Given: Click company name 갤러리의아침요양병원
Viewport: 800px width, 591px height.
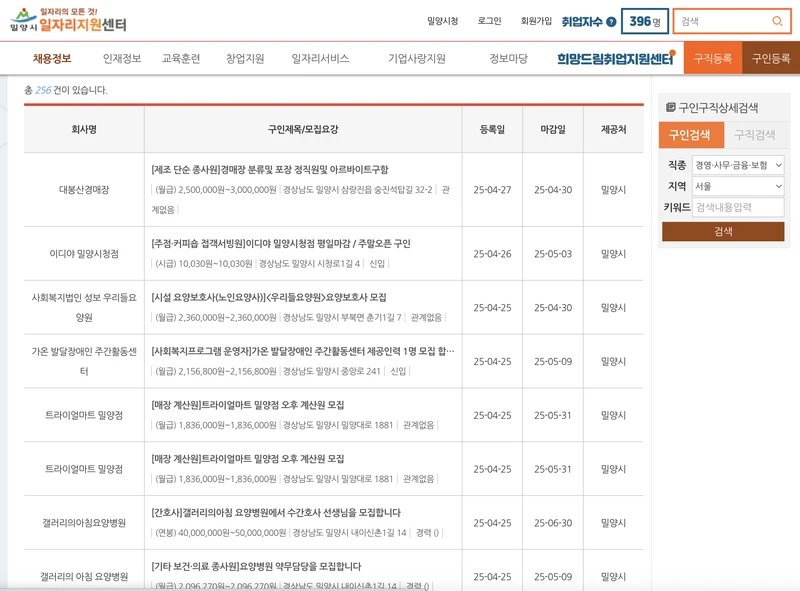Looking at the screenshot, I should coord(84,523).
